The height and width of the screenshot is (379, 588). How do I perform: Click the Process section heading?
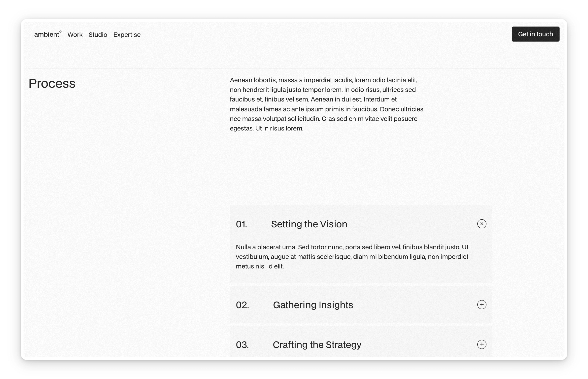(x=52, y=83)
